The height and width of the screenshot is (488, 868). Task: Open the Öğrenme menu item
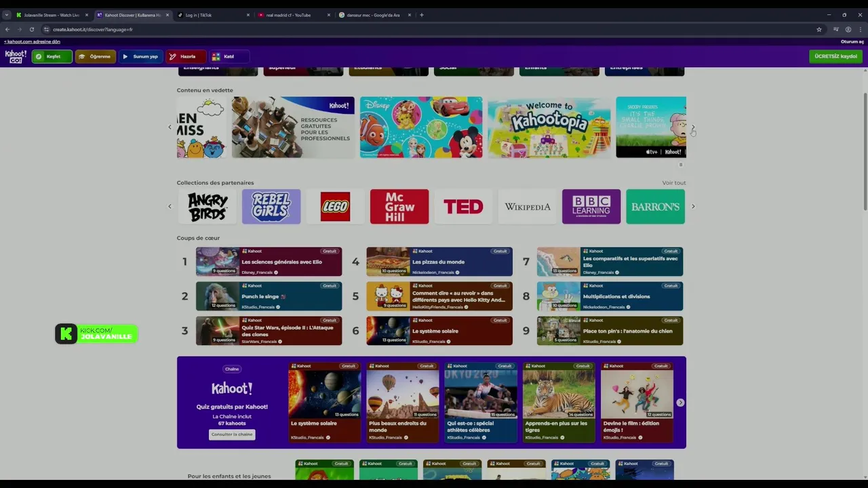95,57
